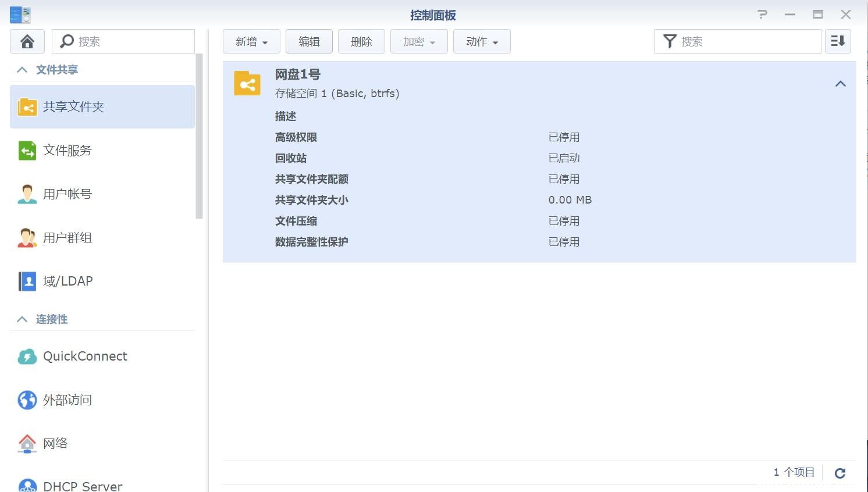Click the 1 个项目 item count
Screen dimensions: 868x492
click(794, 472)
